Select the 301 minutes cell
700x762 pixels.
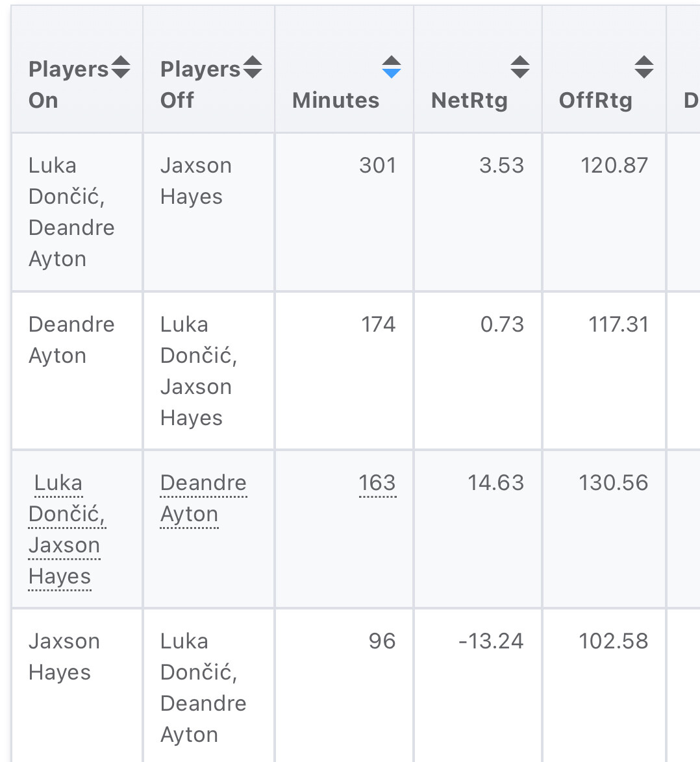[x=377, y=166]
